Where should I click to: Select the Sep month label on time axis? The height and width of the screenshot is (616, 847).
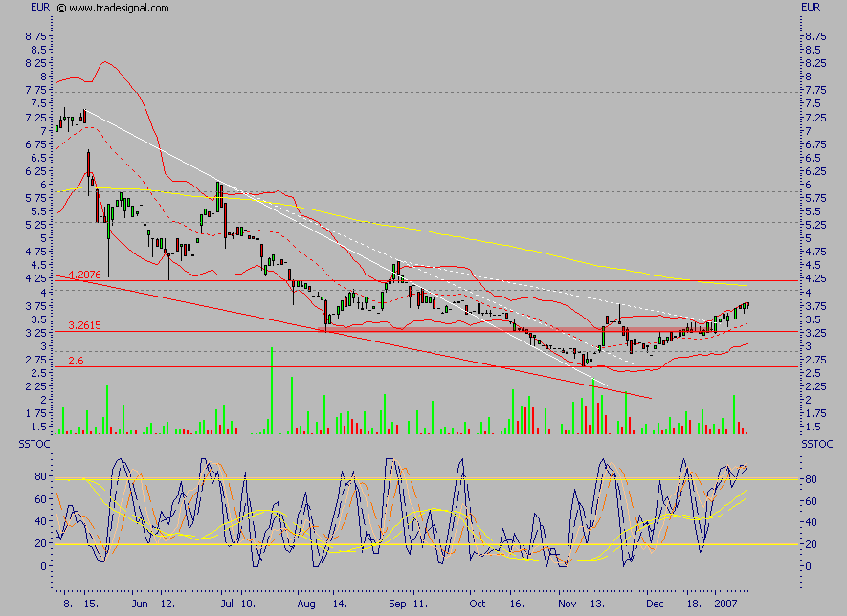[397, 604]
